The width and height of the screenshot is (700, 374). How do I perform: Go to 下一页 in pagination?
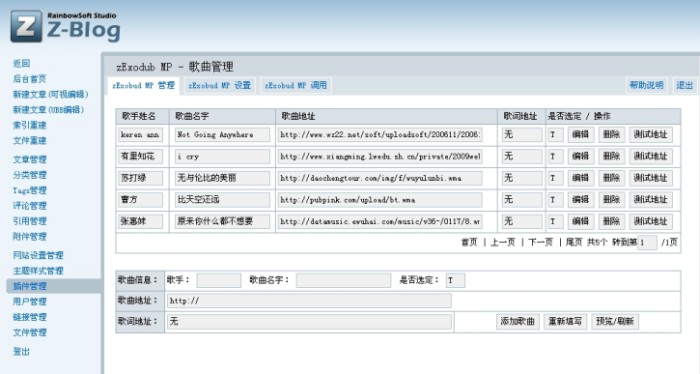[x=541, y=242]
